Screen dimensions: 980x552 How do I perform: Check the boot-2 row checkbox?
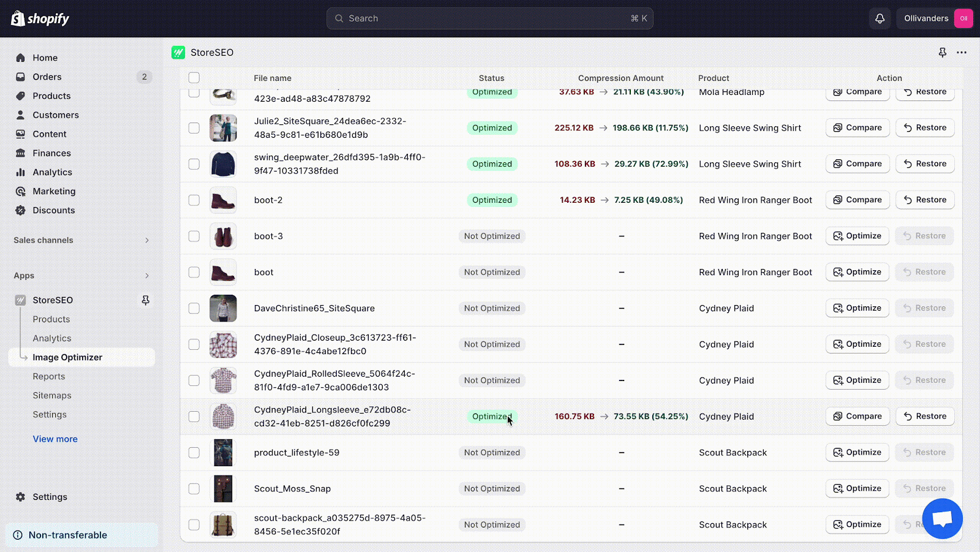click(x=194, y=200)
